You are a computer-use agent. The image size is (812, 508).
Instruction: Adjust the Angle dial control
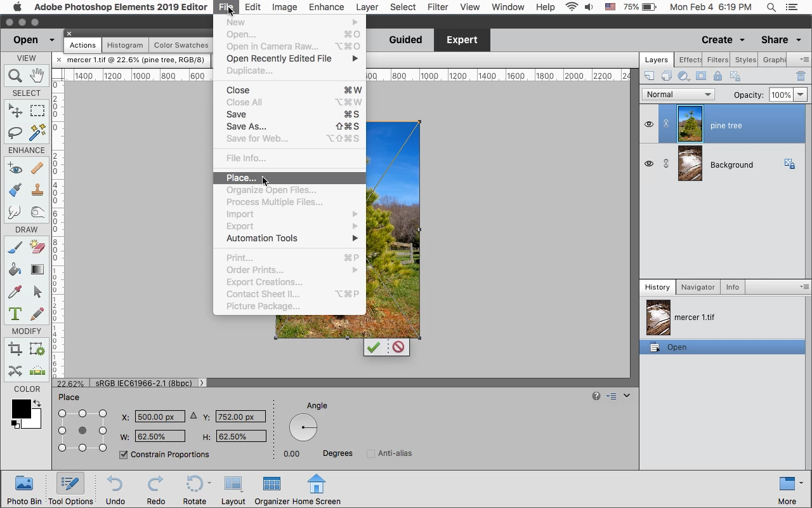pos(303,427)
